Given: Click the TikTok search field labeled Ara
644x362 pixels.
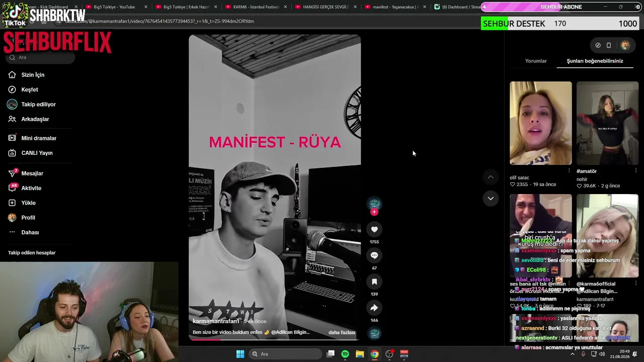Looking at the screenshot, I should click(40, 57).
